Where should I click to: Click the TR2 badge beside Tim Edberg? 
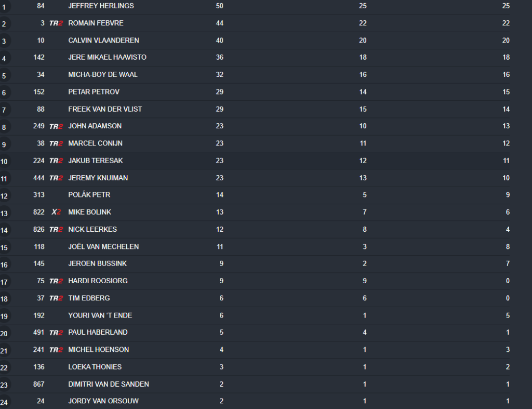(56, 298)
